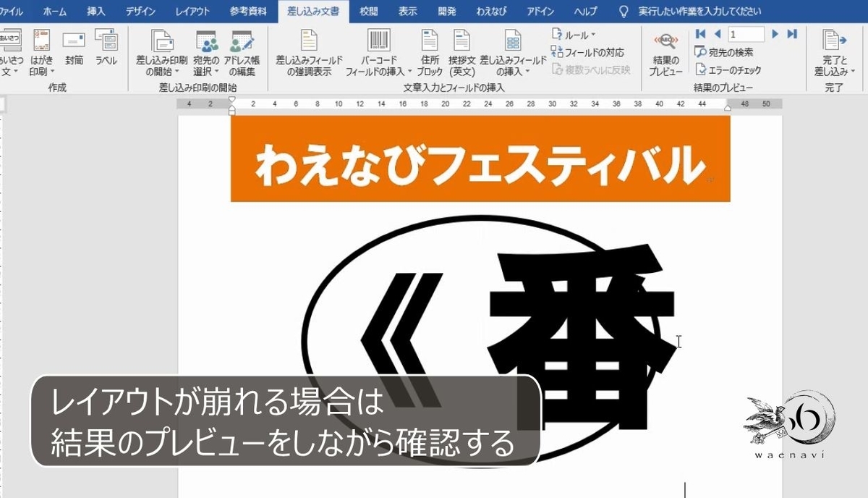The width and height of the screenshot is (868, 498).
Task: Insert a 挨拶文(英文) greeting line
Action: (461, 51)
